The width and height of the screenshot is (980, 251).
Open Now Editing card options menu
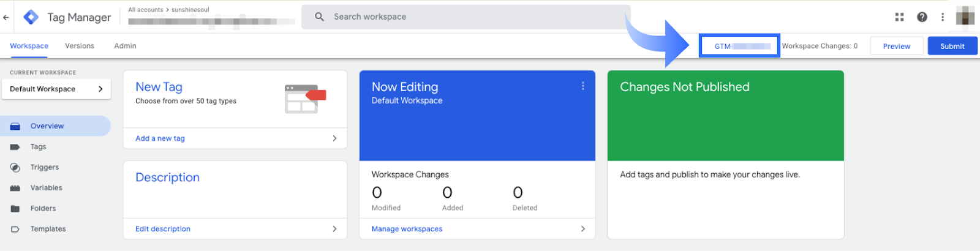pos(582,86)
